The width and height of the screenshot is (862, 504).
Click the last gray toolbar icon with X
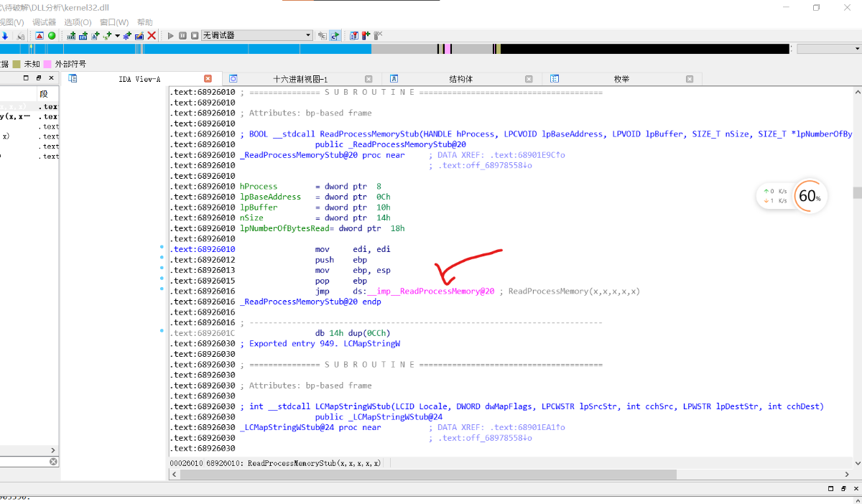click(x=378, y=35)
